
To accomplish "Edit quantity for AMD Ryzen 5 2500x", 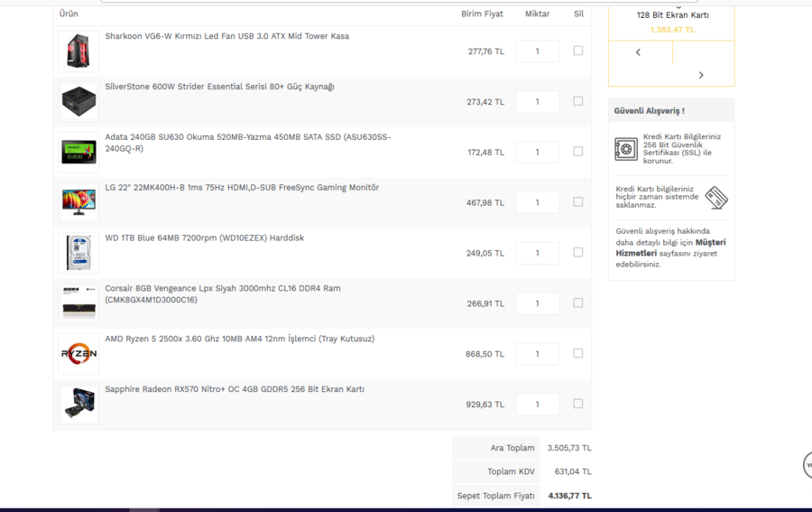I will pos(537,354).
